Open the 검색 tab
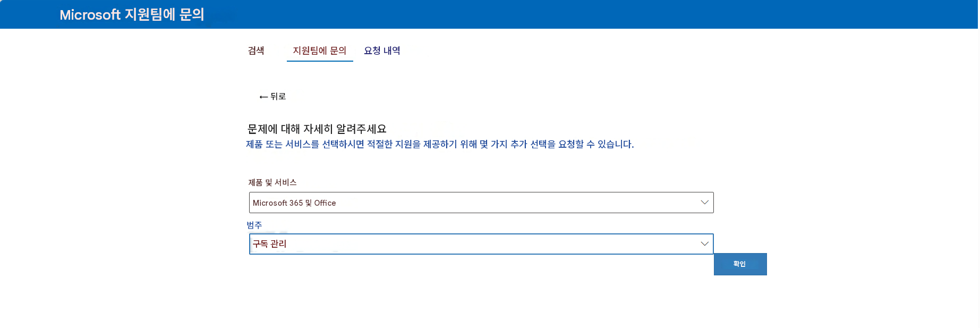Screen dimensions: 980x328 tap(256, 51)
